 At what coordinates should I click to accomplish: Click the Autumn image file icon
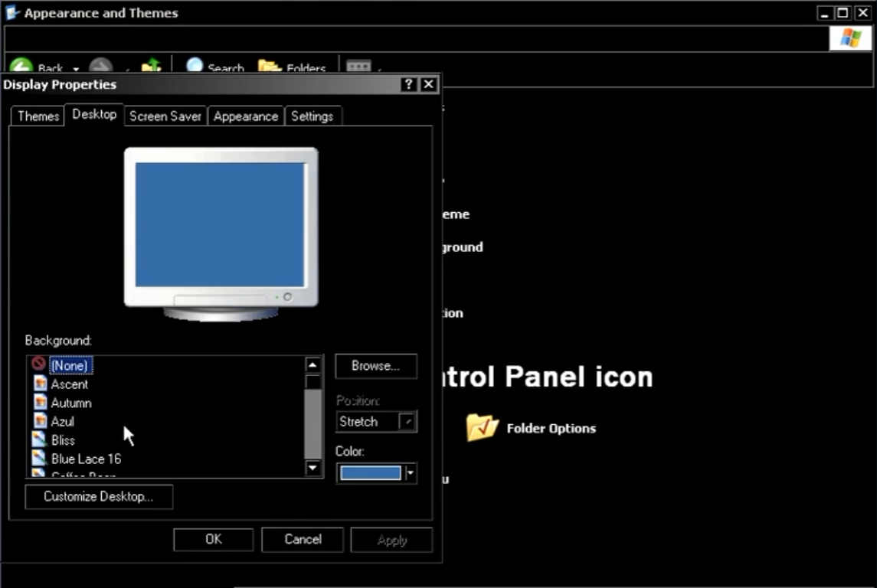[x=40, y=402]
